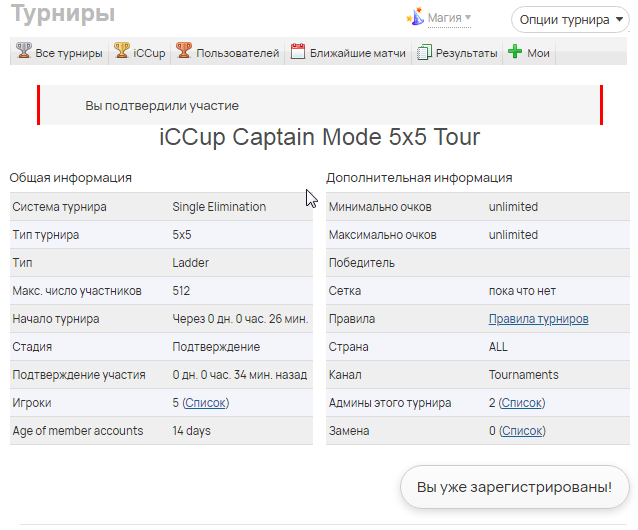Click the trophy icon beside Пользователей

click(184, 52)
